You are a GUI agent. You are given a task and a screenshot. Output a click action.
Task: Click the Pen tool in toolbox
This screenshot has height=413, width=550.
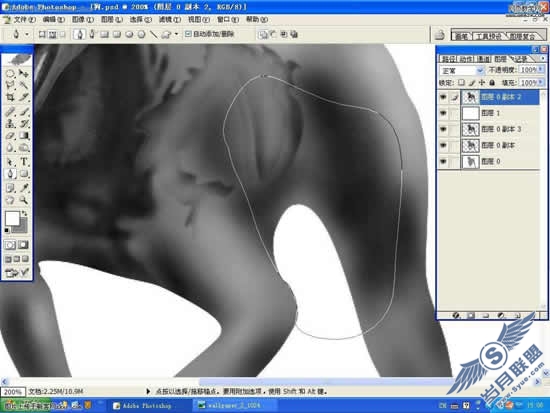click(10, 174)
